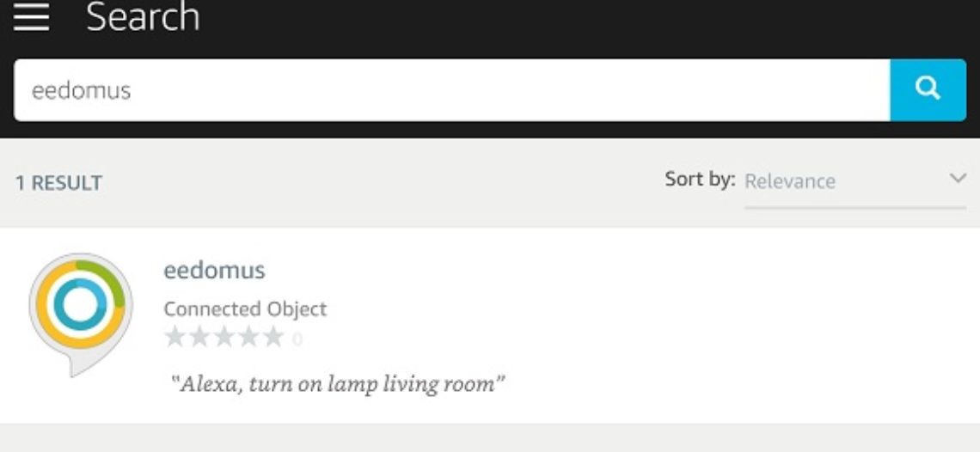Open the eedomus skill speech-bubble icon

(x=81, y=315)
